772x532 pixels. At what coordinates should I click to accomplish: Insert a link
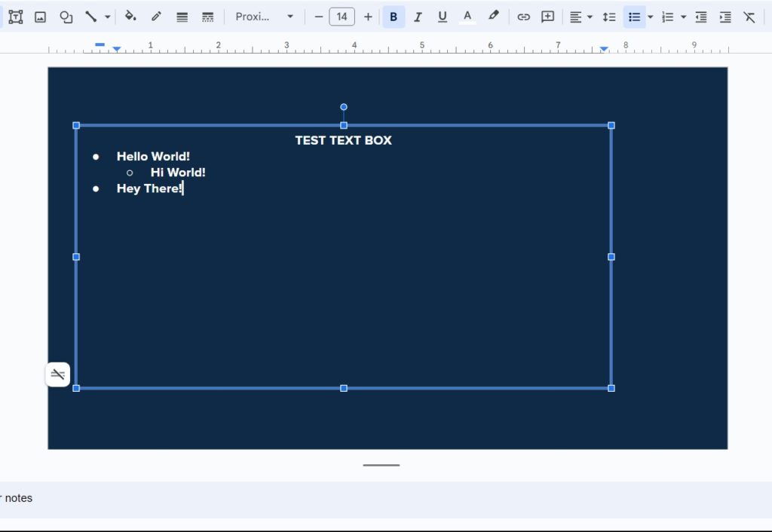coord(524,16)
